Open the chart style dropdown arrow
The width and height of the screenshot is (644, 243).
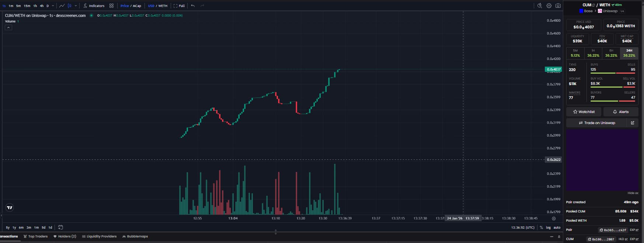76,6
